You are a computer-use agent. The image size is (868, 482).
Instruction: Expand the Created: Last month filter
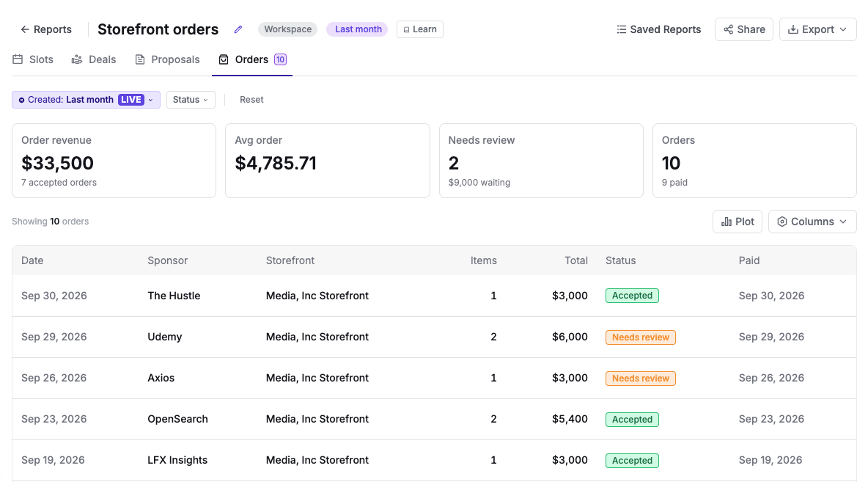tap(86, 100)
